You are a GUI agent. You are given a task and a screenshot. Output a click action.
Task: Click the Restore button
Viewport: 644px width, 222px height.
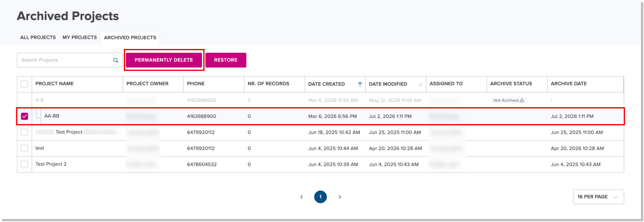coord(225,60)
